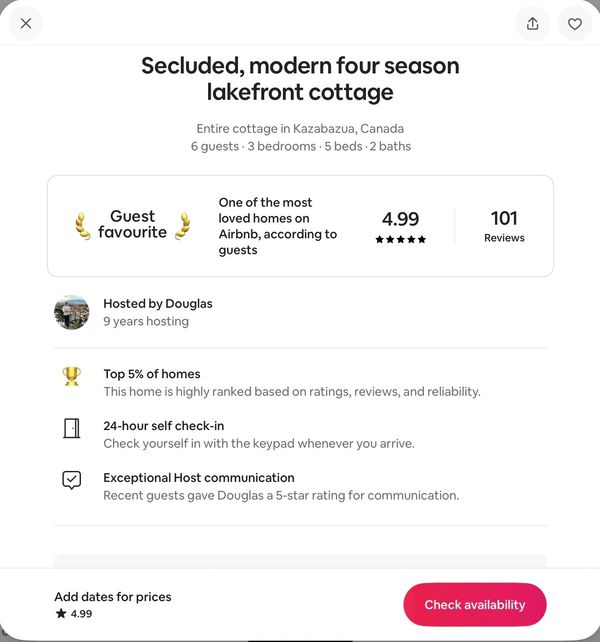
Task: Click the Top 5% trophy icon
Action: click(x=72, y=376)
